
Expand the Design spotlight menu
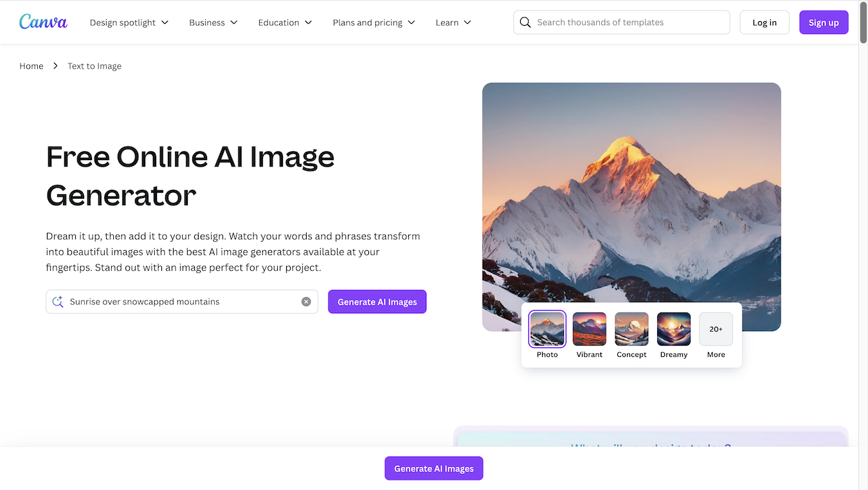click(x=129, y=23)
